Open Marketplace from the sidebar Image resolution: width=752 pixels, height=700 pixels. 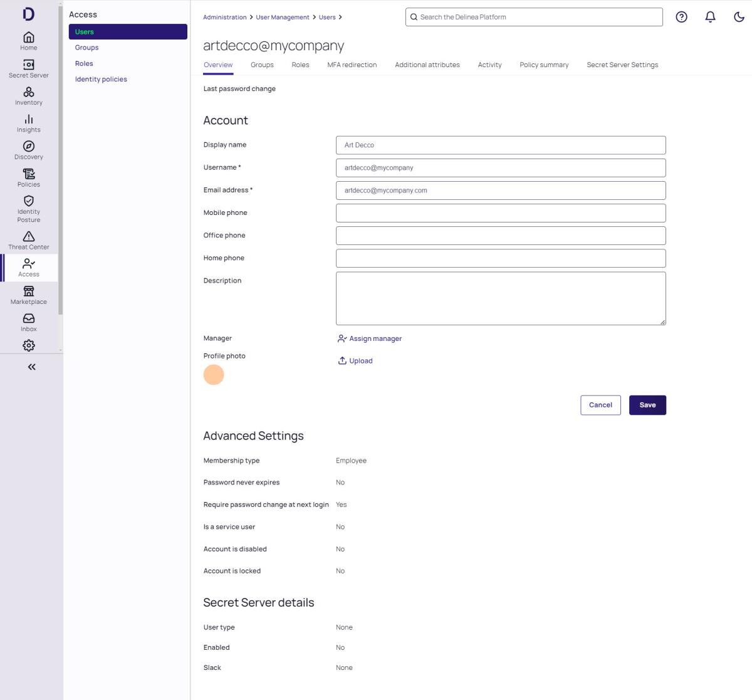click(x=28, y=295)
